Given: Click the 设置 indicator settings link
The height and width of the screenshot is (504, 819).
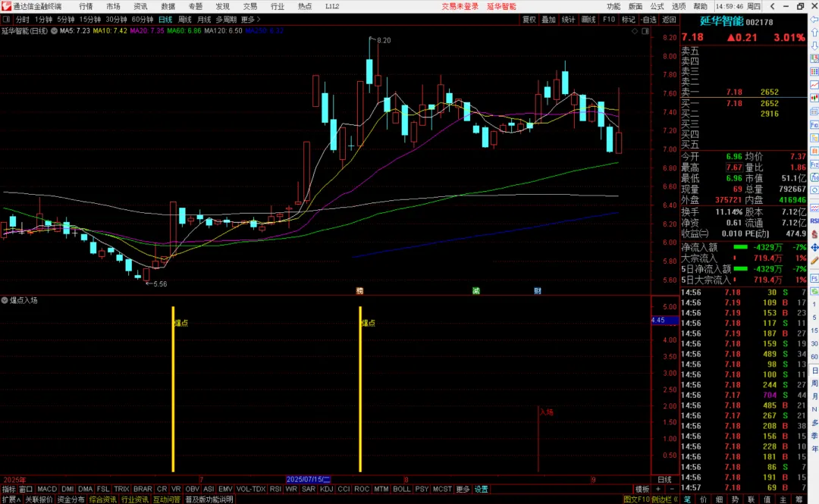Looking at the screenshot, I should click(x=481, y=490).
